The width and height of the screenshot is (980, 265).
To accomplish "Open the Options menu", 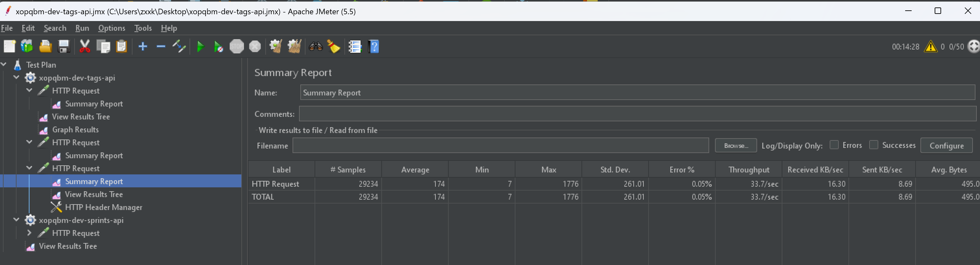I will pyautogui.click(x=111, y=28).
